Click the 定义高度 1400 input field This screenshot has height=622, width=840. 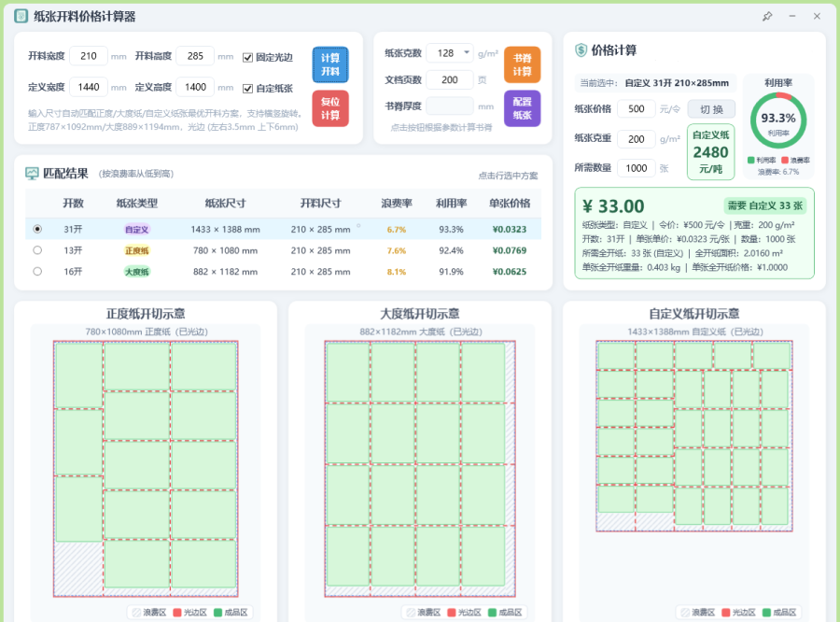tap(195, 87)
